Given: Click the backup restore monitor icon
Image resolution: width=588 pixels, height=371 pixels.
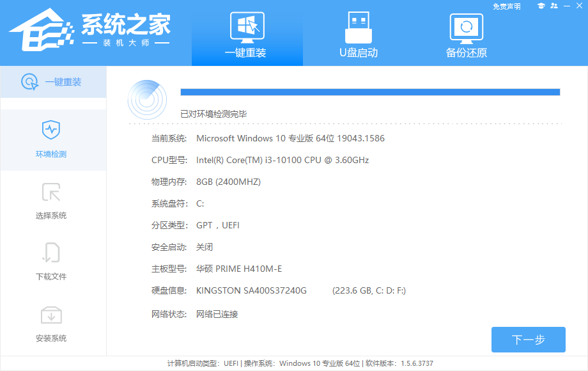Looking at the screenshot, I should click(x=466, y=27).
